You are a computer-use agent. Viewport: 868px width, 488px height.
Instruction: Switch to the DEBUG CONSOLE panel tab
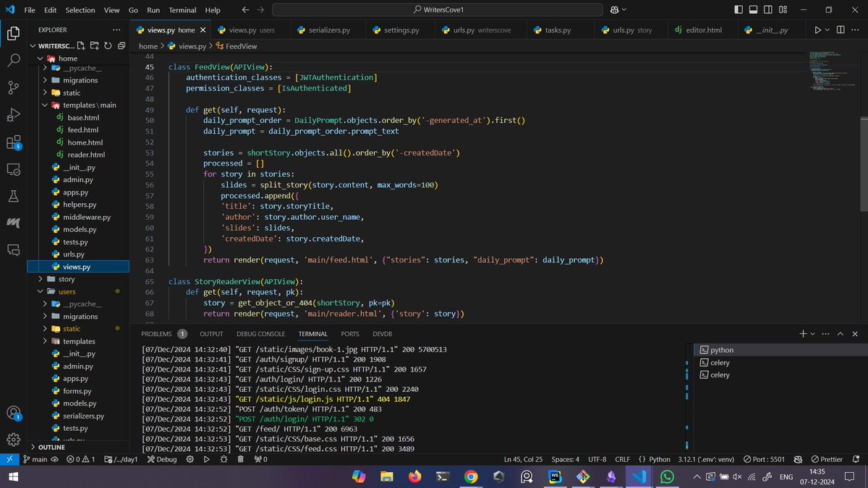260,334
